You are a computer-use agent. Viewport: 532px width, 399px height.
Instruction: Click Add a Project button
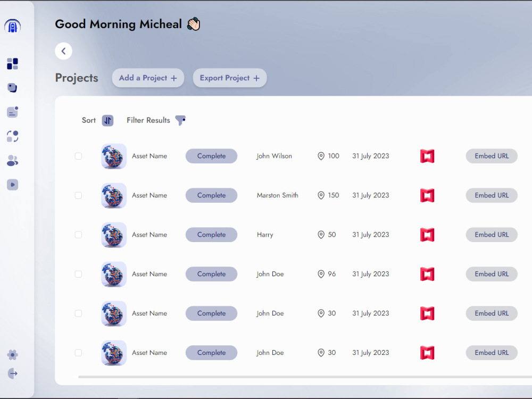point(148,78)
